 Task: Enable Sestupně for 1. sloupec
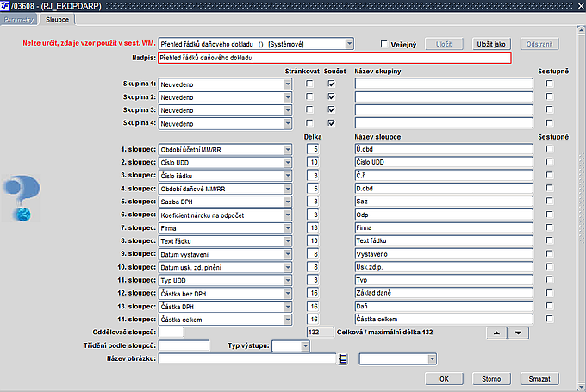pos(550,149)
